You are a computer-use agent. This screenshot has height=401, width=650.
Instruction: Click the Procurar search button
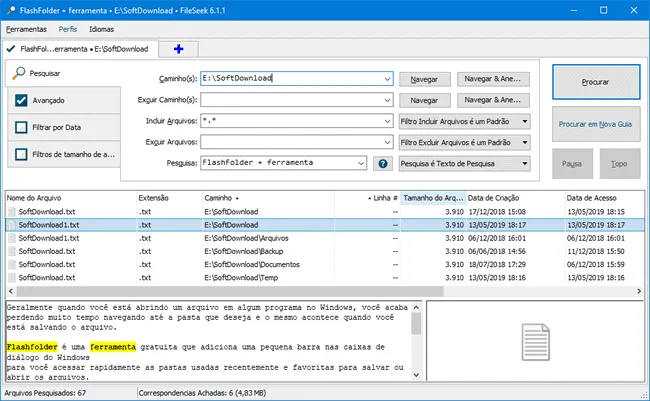point(596,82)
